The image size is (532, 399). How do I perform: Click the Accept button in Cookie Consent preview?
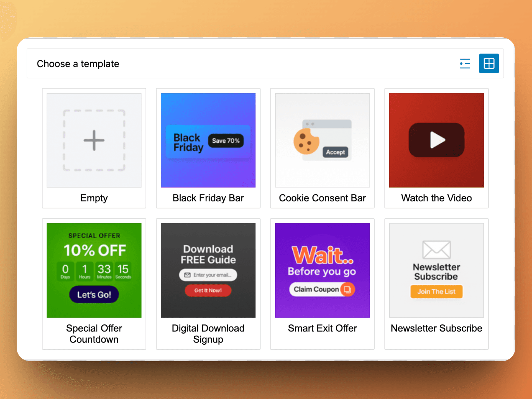(335, 152)
